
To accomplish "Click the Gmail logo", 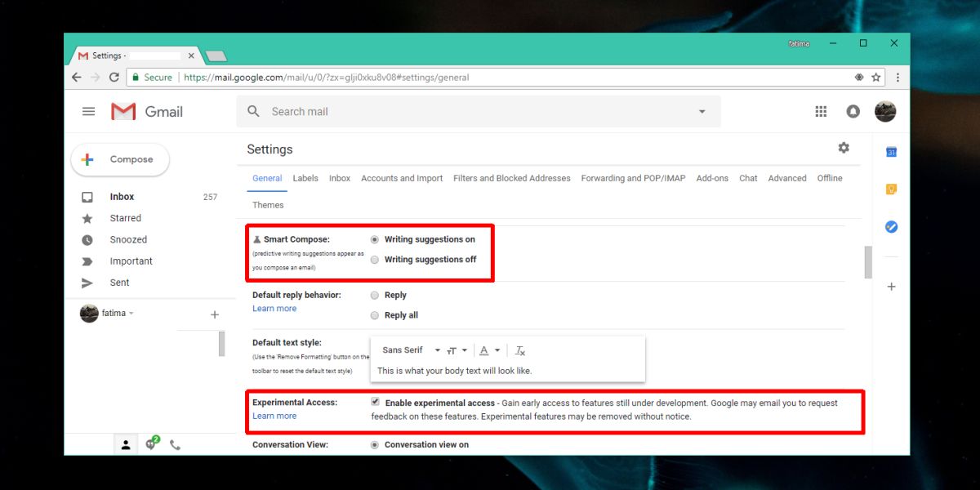I will [x=148, y=112].
